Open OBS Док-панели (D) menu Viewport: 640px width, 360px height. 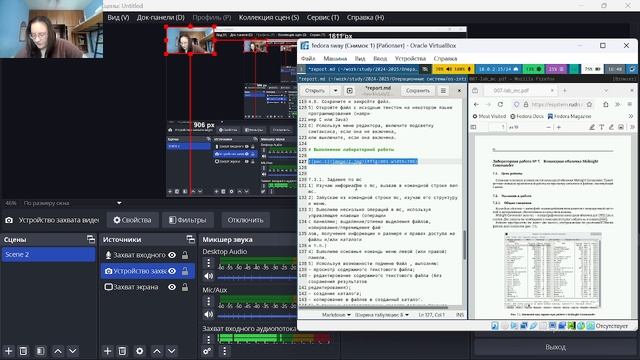point(161,18)
